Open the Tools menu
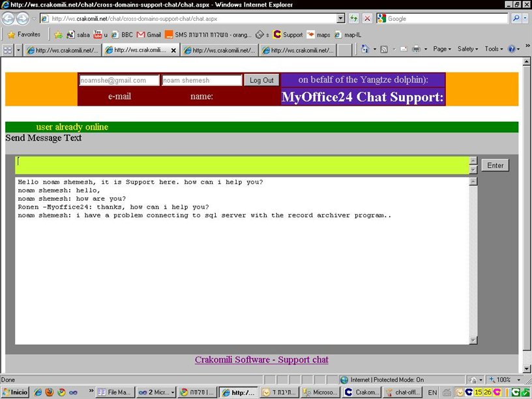The height and width of the screenshot is (399, 532). coord(494,49)
